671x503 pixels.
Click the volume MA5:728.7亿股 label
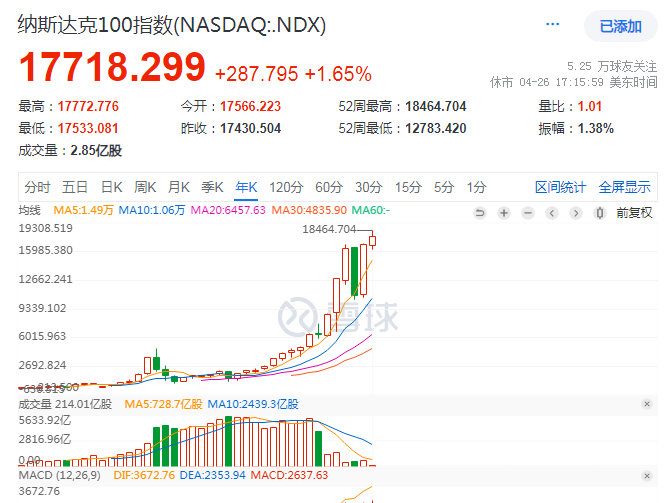tap(163, 404)
